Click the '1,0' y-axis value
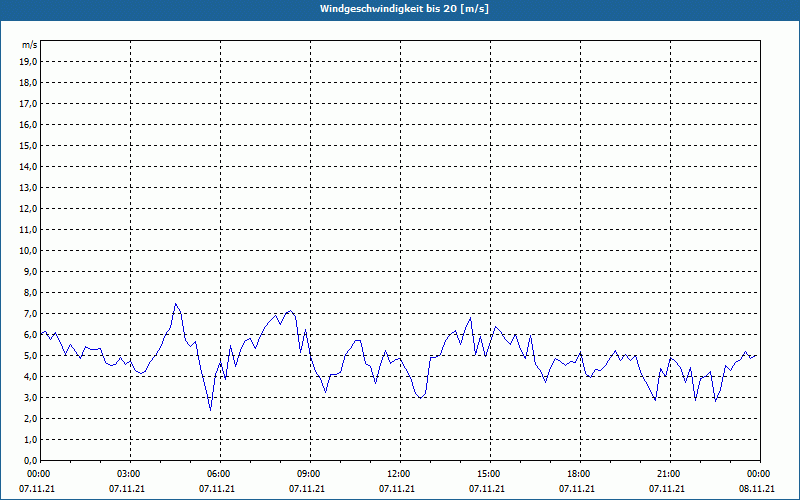800x500 pixels. 30,439
